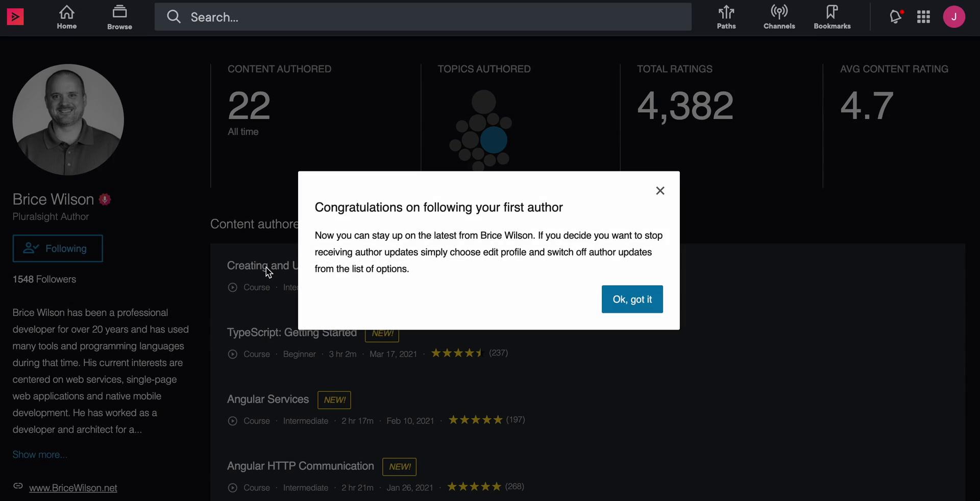Open the user account avatar J

pyautogui.click(x=954, y=17)
